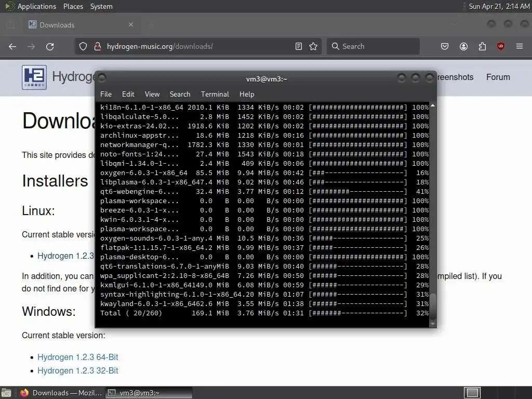Image resolution: width=532 pixels, height=399 pixels.
Task: Bookmark this page with the star
Action: 313,46
